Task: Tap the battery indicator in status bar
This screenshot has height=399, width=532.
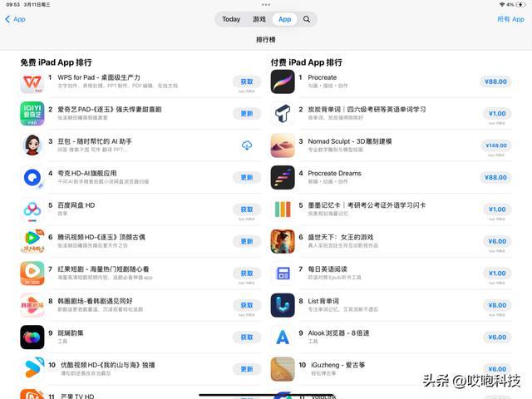Action: [521, 4]
